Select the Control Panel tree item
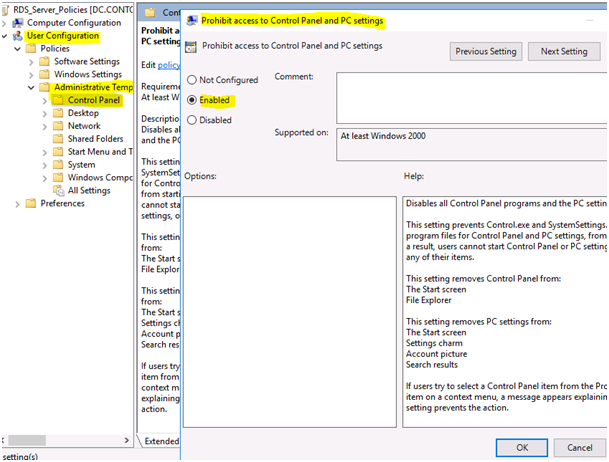The width and height of the screenshot is (609, 462). pos(95,100)
